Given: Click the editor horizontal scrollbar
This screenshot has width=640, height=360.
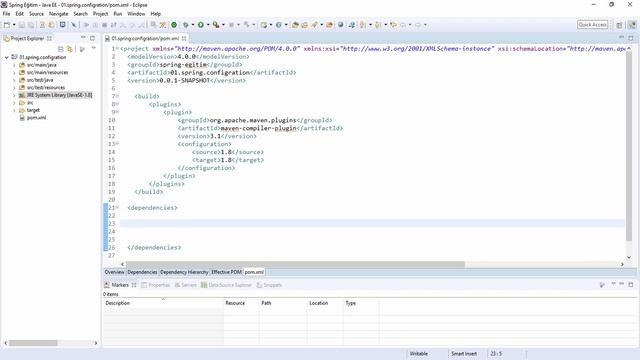Looking at the screenshot, I should point(295,264).
